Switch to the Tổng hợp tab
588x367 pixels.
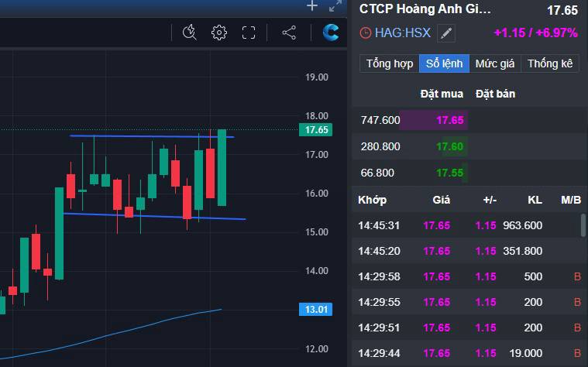pos(390,63)
